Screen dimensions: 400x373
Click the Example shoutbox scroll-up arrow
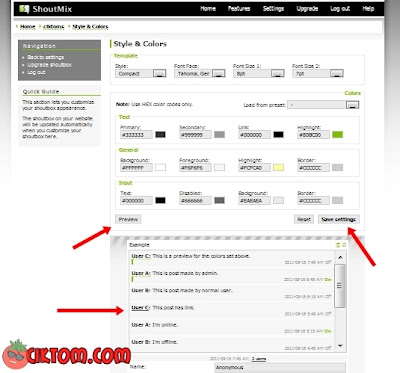340,257
